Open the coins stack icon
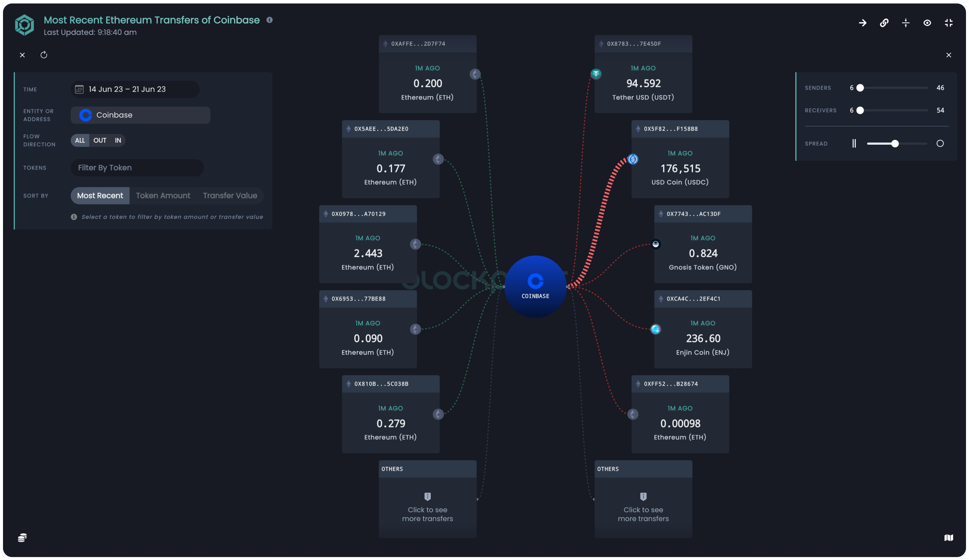This screenshot has width=969, height=560. pos(22,537)
